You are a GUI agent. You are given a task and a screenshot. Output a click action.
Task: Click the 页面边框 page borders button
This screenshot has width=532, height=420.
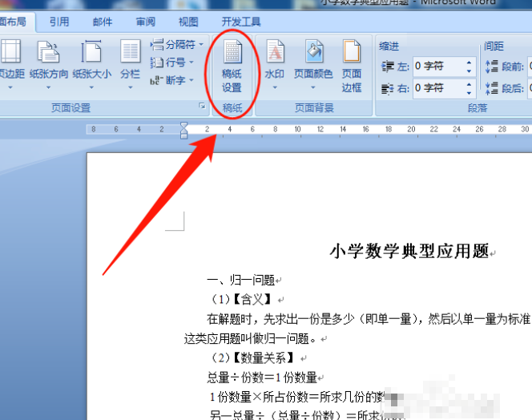pyautogui.click(x=352, y=67)
